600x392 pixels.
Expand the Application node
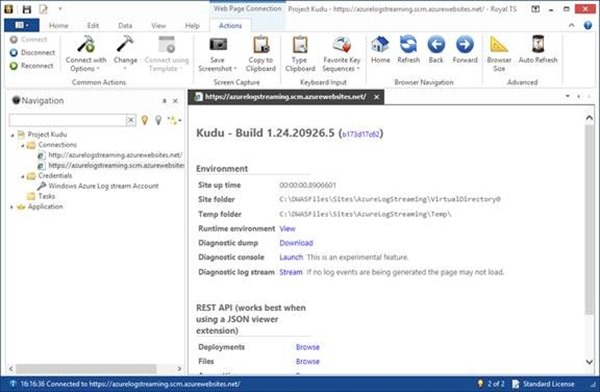click(x=12, y=207)
